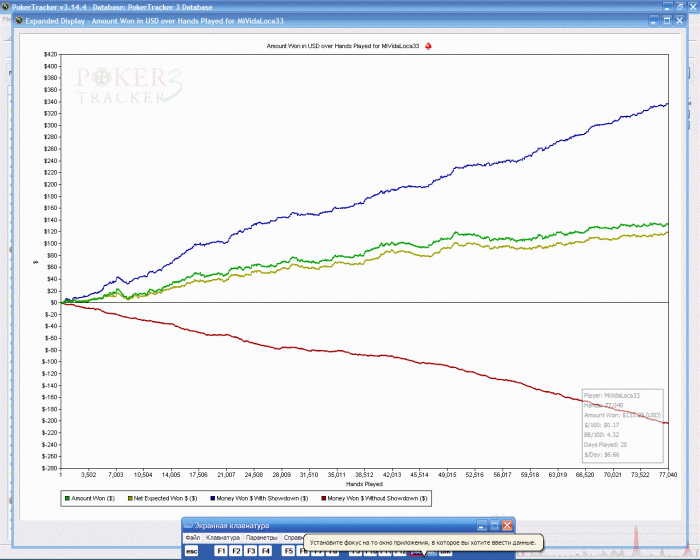
Task: Click 'Player: MiVidaLoca33' in stats box
Action: point(612,396)
